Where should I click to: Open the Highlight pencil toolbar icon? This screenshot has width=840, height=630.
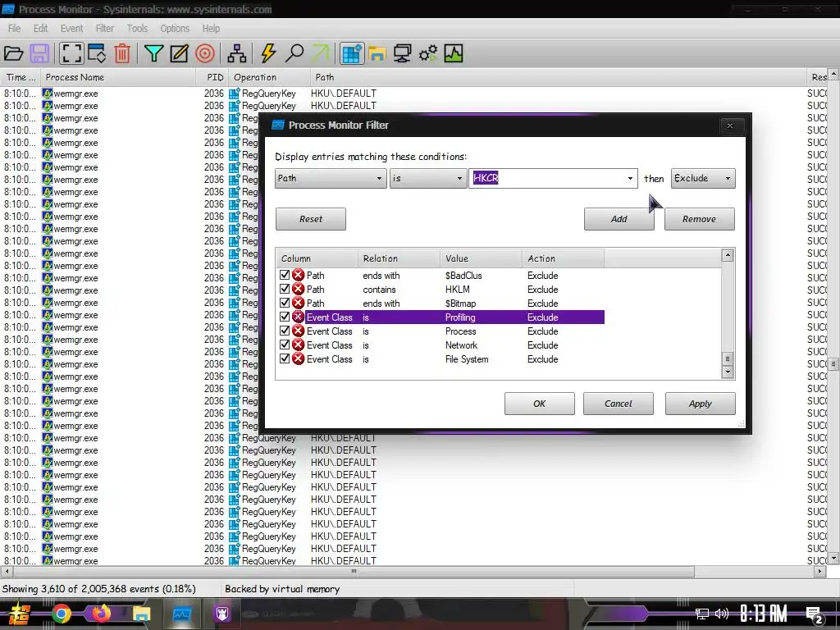(179, 53)
